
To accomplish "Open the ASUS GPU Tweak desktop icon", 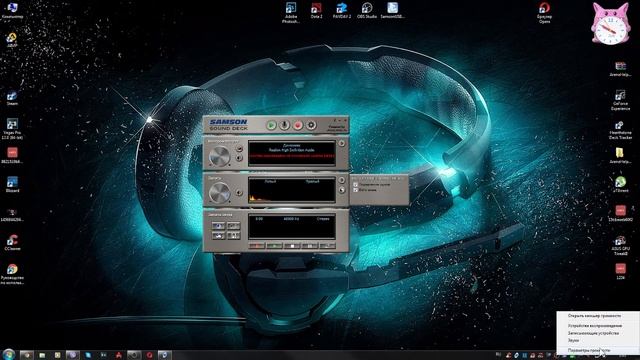I will click(620, 245).
